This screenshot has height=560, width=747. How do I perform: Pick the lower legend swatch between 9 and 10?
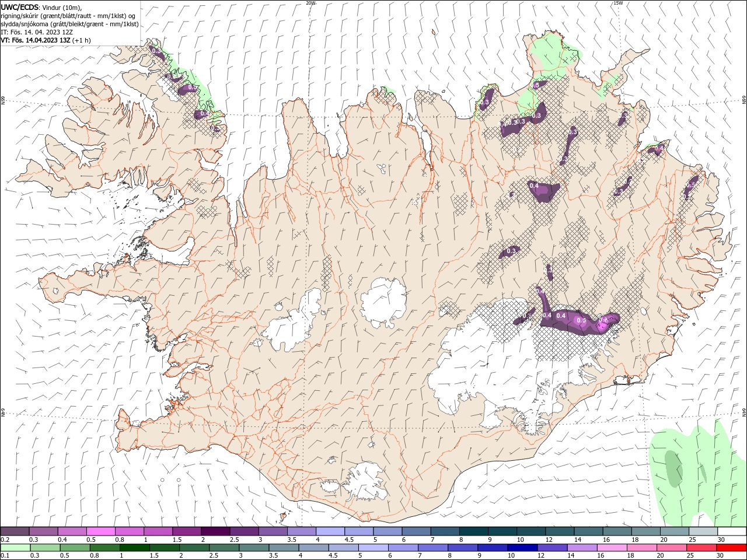492,548
